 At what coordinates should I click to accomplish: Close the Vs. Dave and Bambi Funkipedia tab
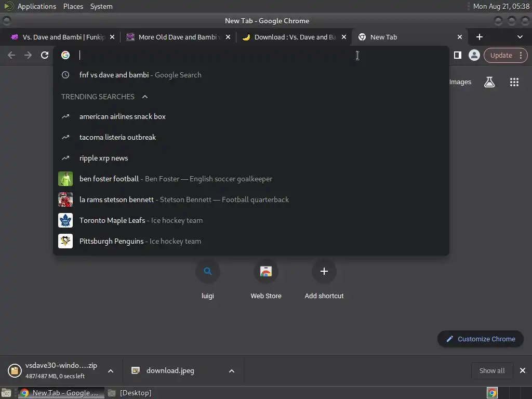[112, 37]
